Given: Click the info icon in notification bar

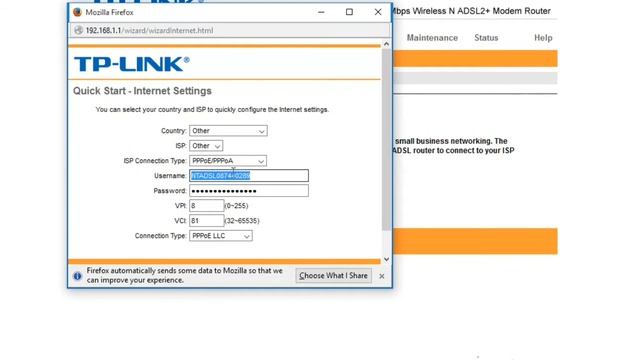Looking at the screenshot, I should [x=77, y=276].
